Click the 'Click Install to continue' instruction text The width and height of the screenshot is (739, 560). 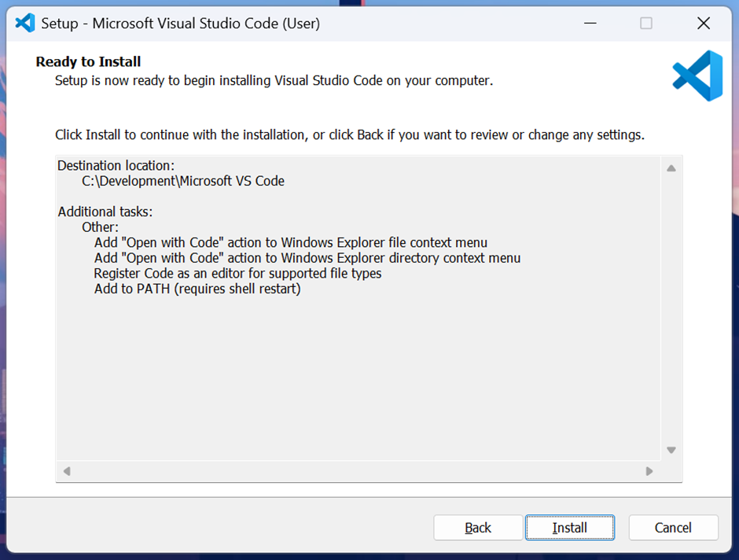tap(350, 134)
